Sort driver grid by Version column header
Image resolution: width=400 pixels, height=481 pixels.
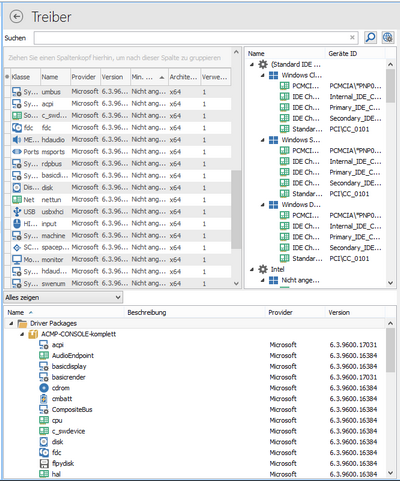115,77
